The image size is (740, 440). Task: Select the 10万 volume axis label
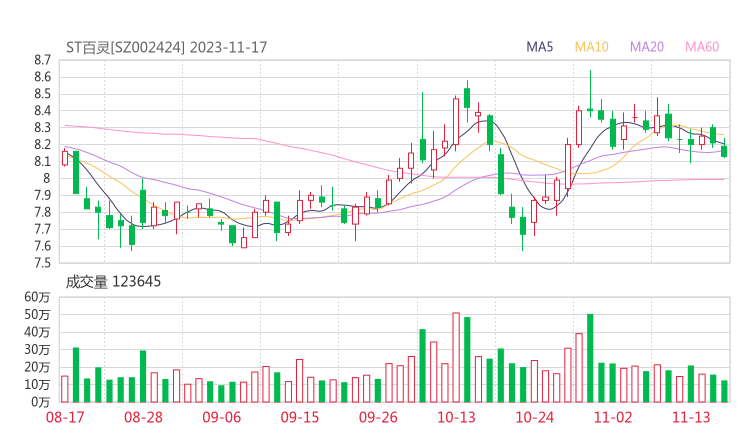(x=37, y=385)
